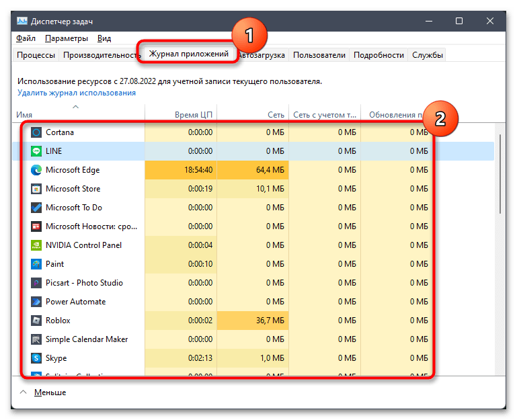Screen dimensions: 517x420
Task: Switch to the Автозагрузка tab
Action: point(262,54)
